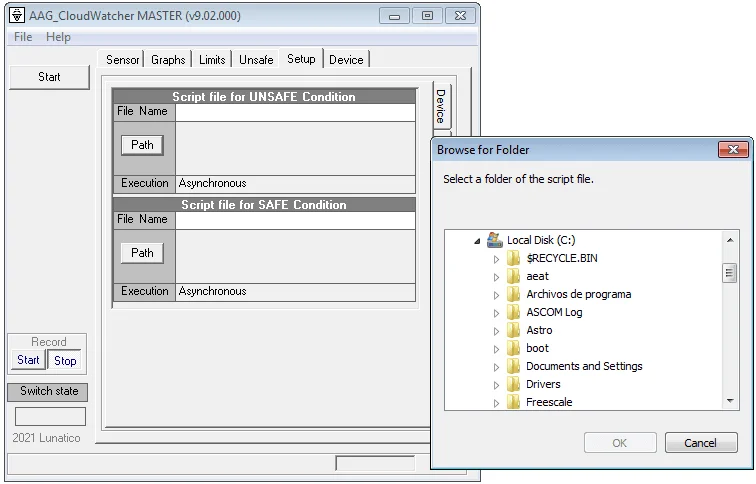Image resolution: width=756 pixels, height=484 pixels.
Task: Click the Local Disk (C:) drive icon
Action: point(495,240)
